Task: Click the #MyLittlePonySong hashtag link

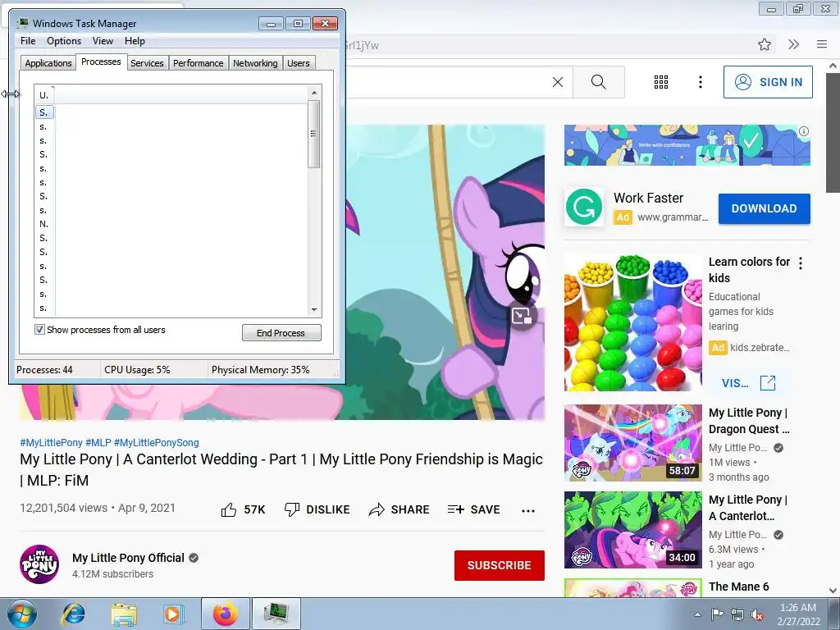Action: [157, 442]
